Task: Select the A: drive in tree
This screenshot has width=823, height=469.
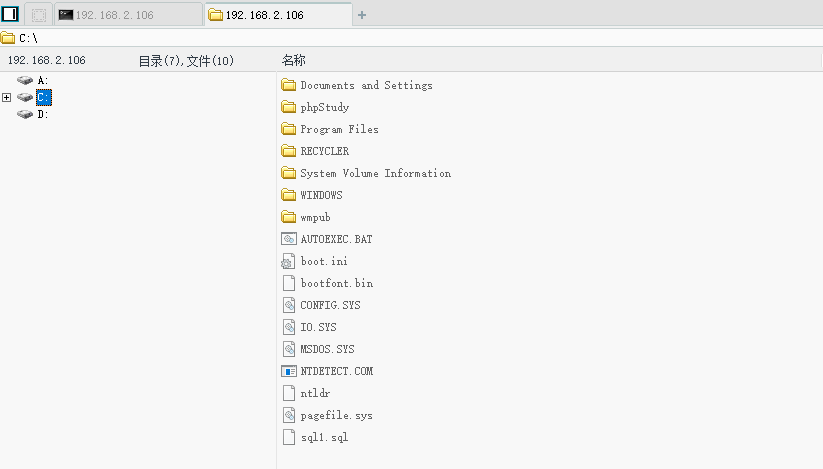Action: (43, 80)
